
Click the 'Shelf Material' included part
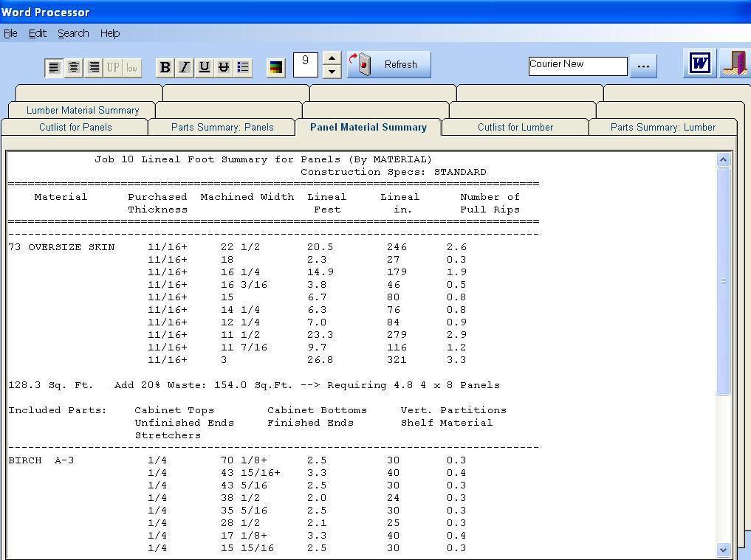coord(447,423)
